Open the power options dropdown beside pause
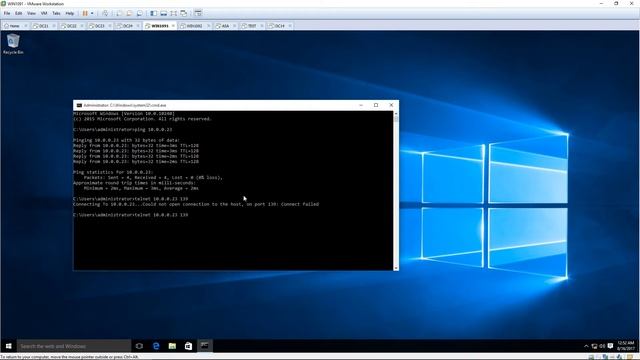640x360 pixels. pyautogui.click(x=92, y=13)
